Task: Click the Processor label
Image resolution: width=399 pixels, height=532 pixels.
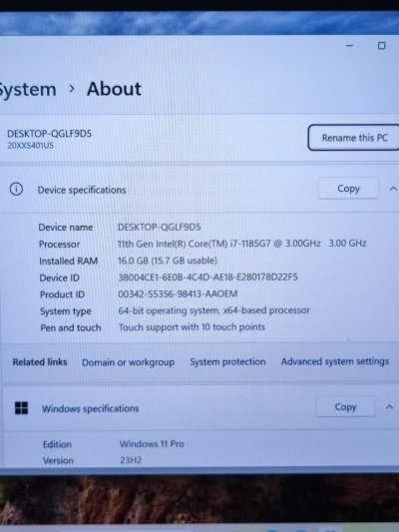Action: (59, 245)
